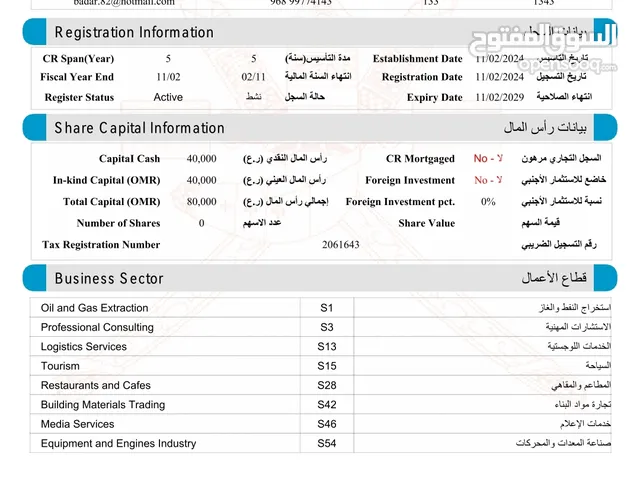
Task: Click the Arabic sector name "تجارة مواد البناء"
Action: [x=583, y=404]
